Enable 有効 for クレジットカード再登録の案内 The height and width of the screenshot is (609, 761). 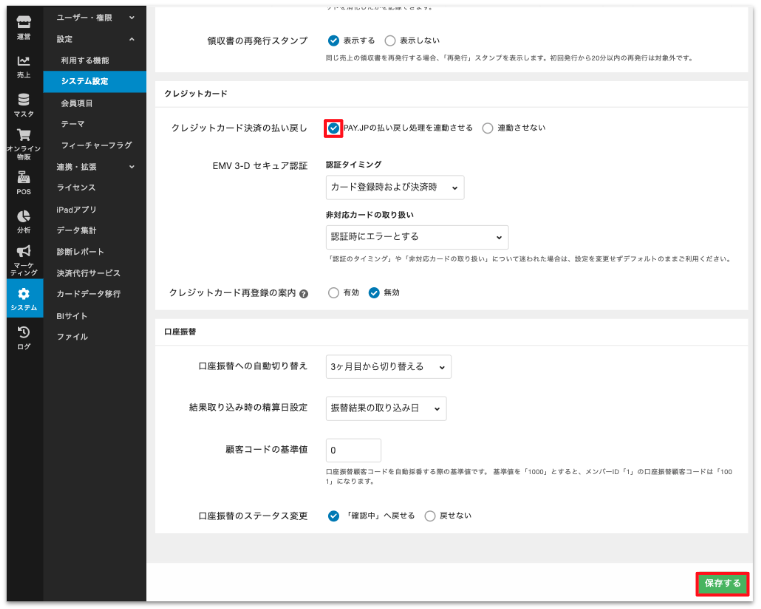click(x=333, y=293)
